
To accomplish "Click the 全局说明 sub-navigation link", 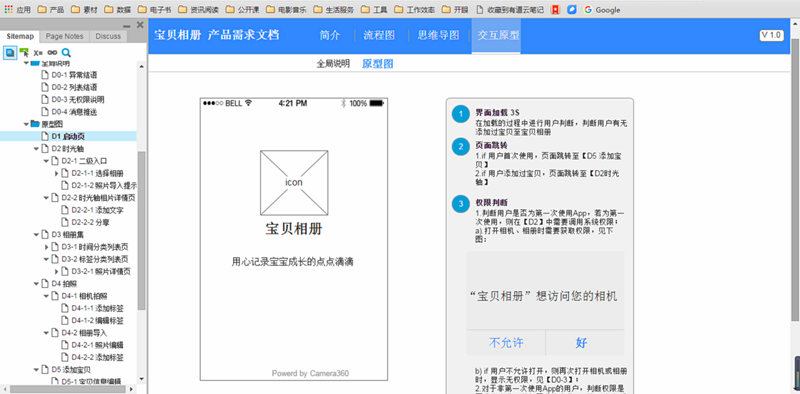I will [x=333, y=64].
